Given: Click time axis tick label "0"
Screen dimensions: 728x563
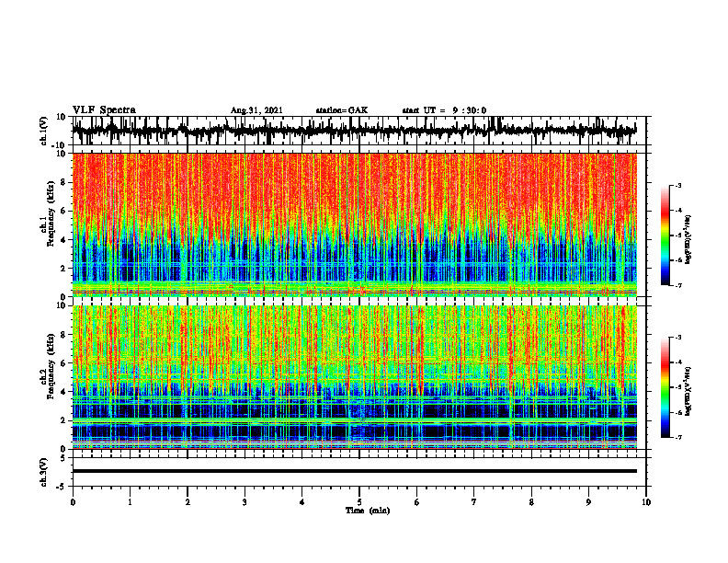Looking at the screenshot, I should click(x=73, y=502).
